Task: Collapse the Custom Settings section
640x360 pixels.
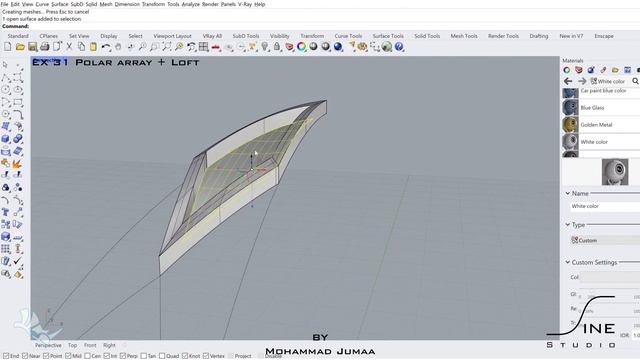Action: (x=568, y=262)
